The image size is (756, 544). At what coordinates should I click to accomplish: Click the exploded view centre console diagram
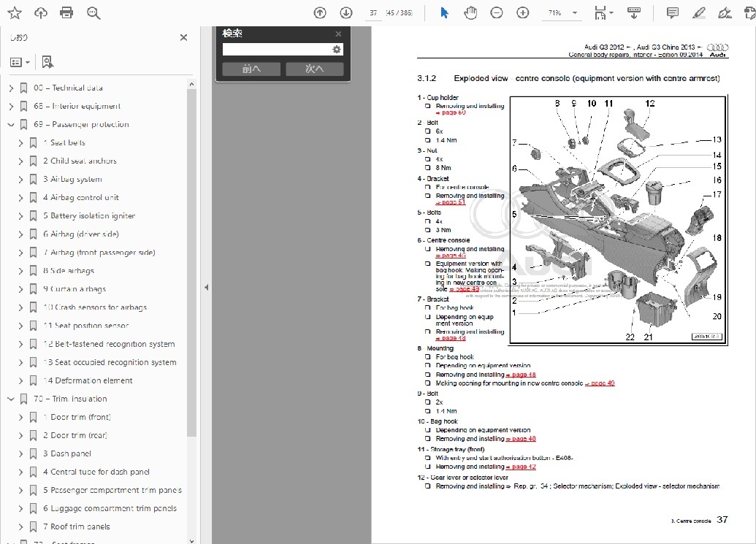coord(618,220)
